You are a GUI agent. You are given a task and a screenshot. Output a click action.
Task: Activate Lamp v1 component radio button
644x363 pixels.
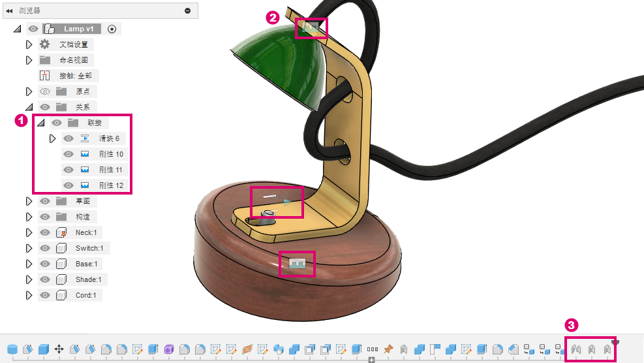(x=112, y=29)
